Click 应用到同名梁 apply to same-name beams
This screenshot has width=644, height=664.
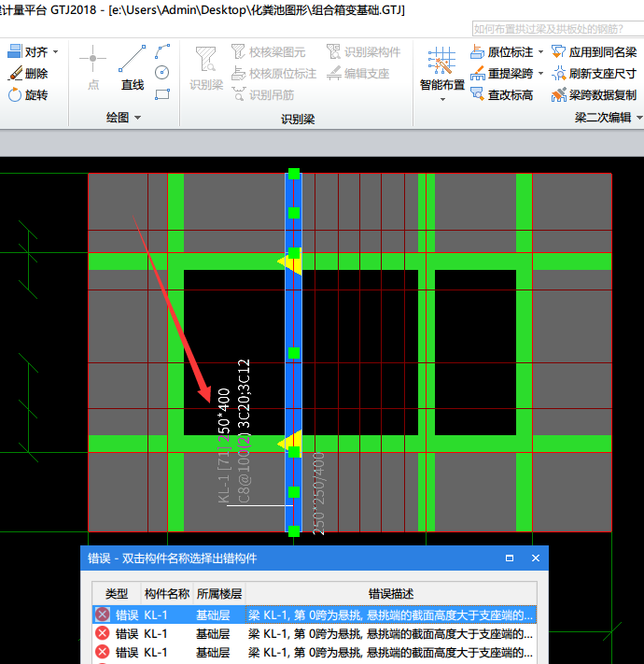pyautogui.click(x=595, y=52)
